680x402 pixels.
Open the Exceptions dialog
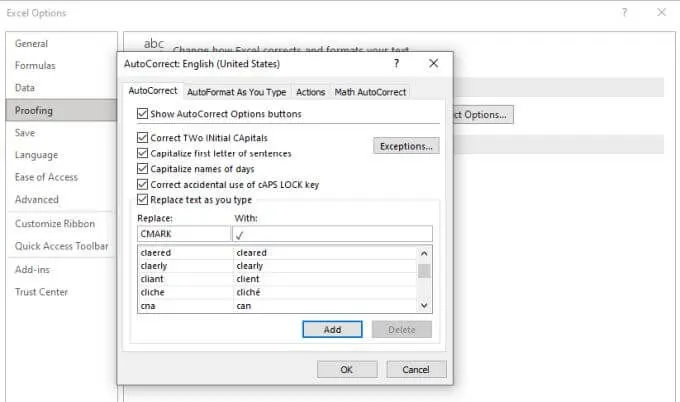[406, 146]
